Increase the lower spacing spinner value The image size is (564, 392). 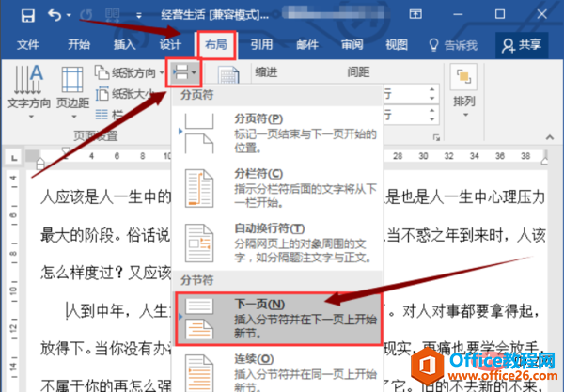432,110
